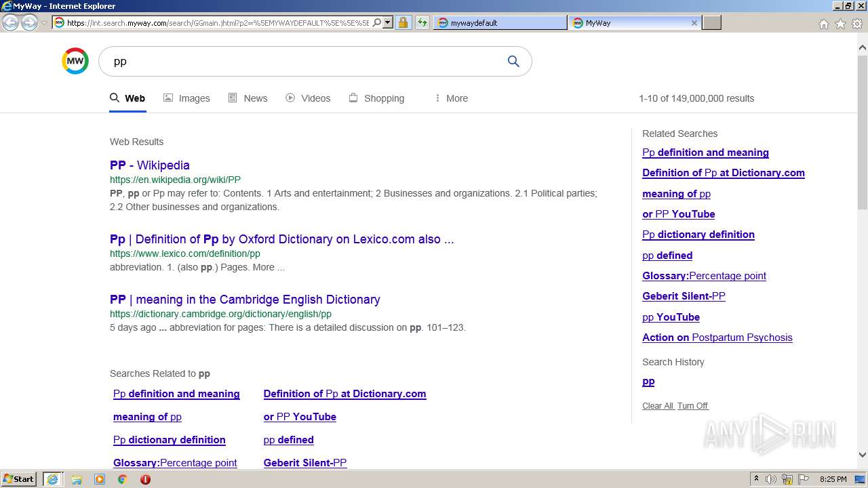Image resolution: width=868 pixels, height=488 pixels.
Task: Open Favorites star icon
Action: coord(840,24)
